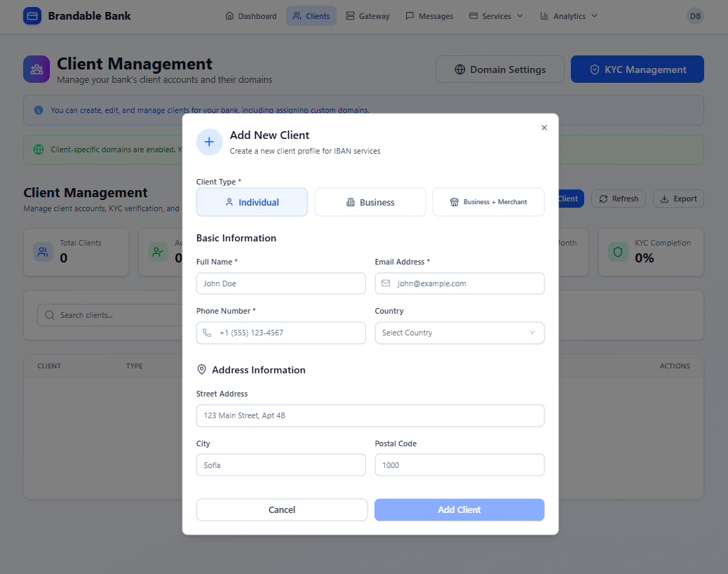The width and height of the screenshot is (728, 574).
Task: Click the Full Name input field
Action: point(281,283)
